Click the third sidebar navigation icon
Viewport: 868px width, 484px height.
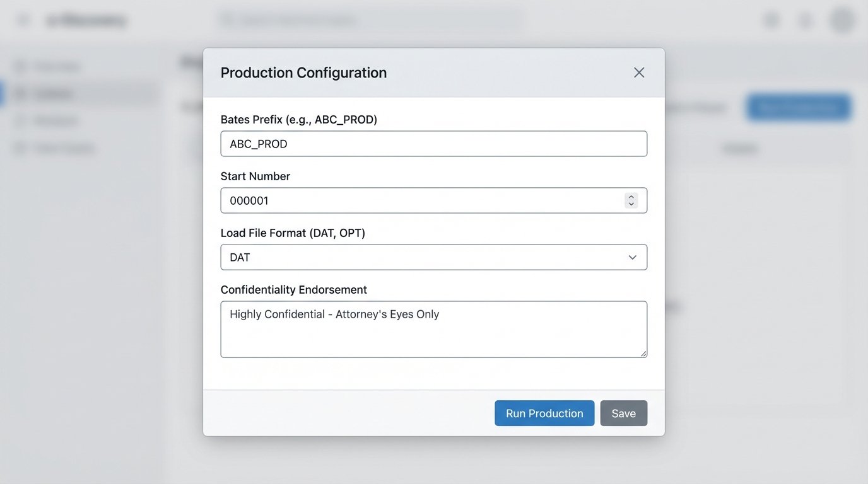pyautogui.click(x=20, y=120)
